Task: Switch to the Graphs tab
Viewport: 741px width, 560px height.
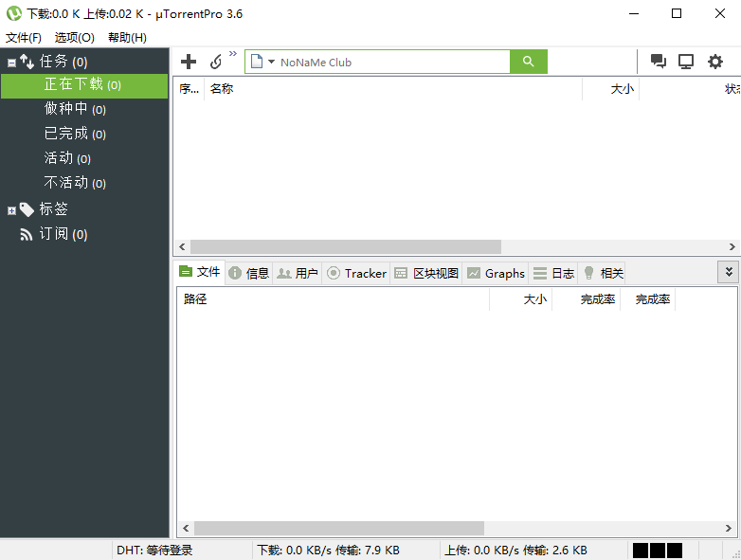Action: click(496, 273)
